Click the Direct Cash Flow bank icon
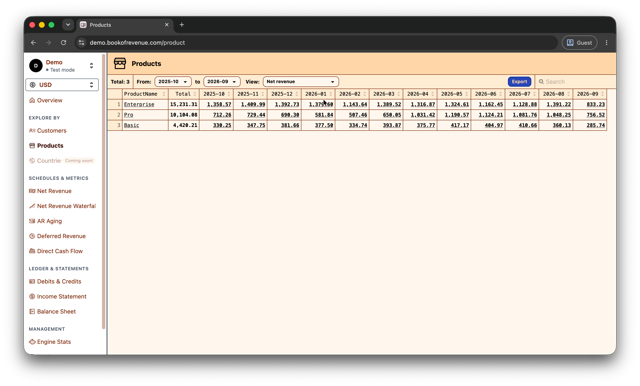 (32, 251)
